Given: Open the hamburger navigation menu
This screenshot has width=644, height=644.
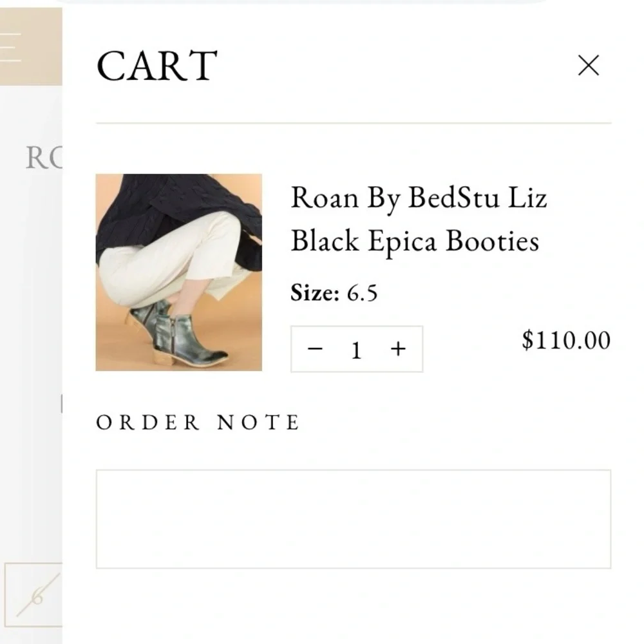Looking at the screenshot, I should pos(10,47).
